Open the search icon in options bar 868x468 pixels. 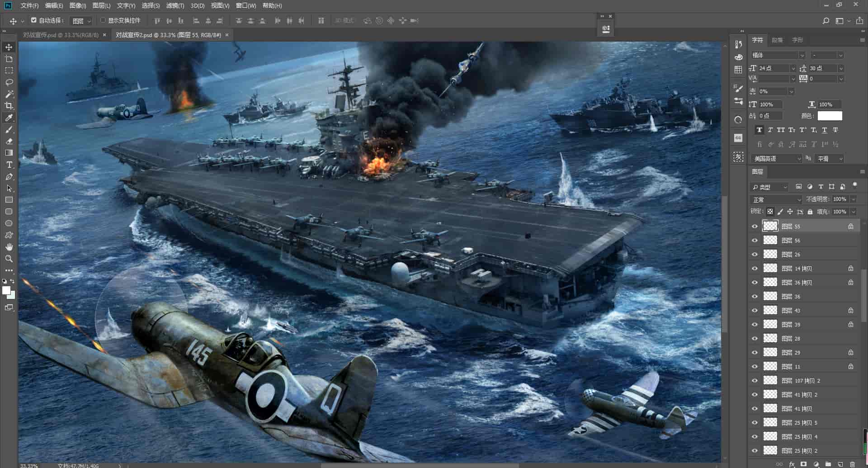click(x=826, y=21)
